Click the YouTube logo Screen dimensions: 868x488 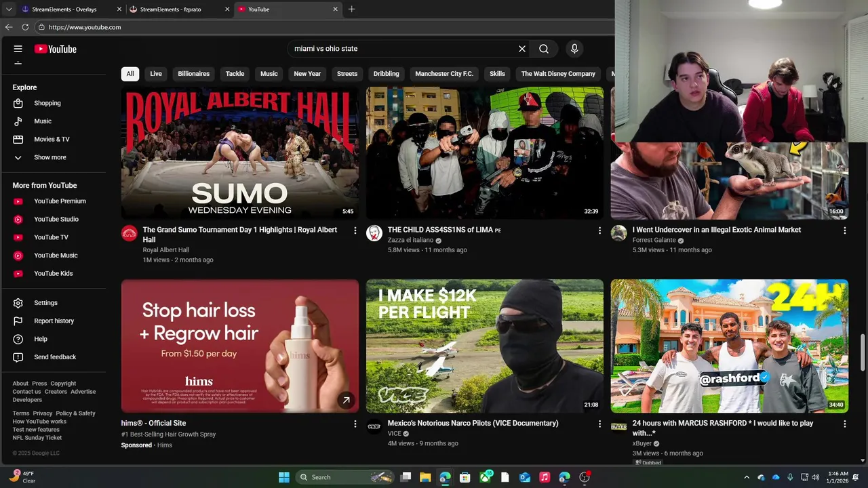(55, 49)
